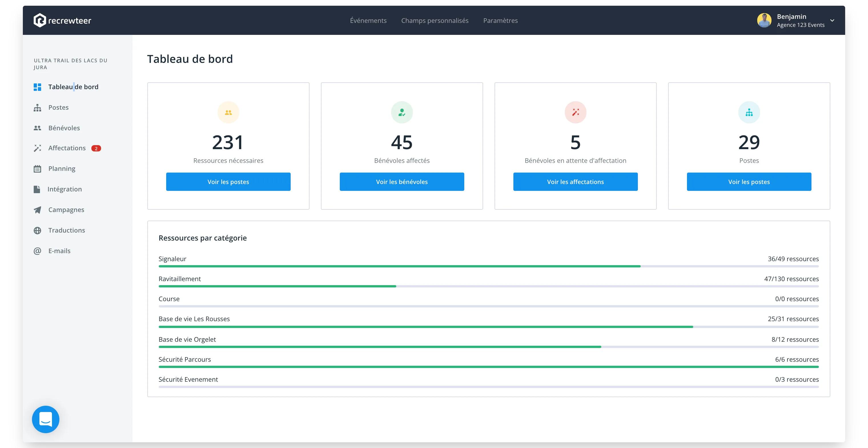Click the Course category label
868x448 pixels.
click(x=169, y=299)
